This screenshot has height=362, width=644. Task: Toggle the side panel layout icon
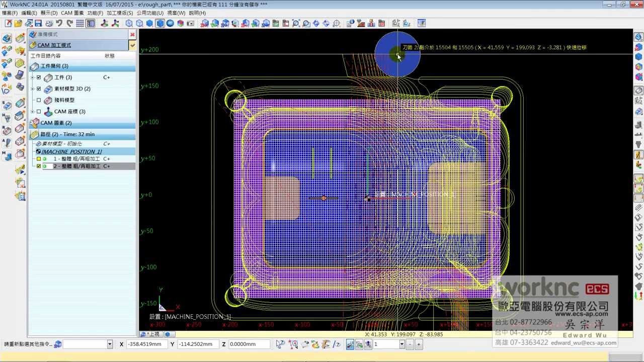click(x=90, y=23)
